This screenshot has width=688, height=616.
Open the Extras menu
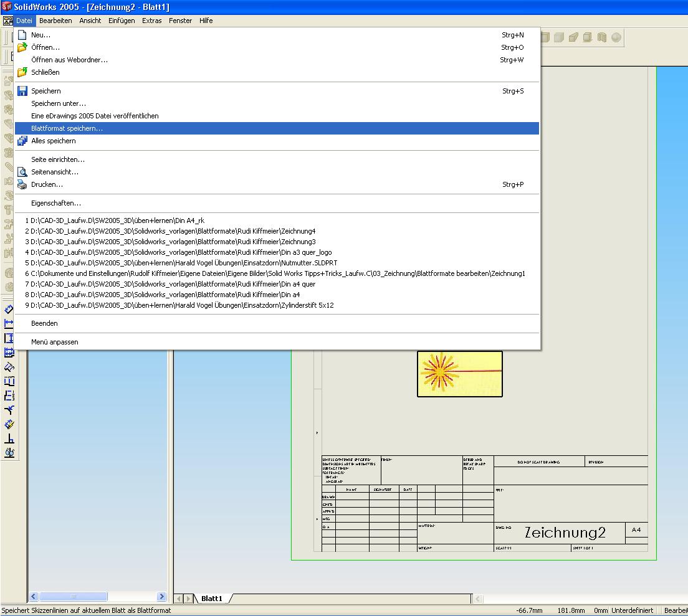[x=152, y=21]
